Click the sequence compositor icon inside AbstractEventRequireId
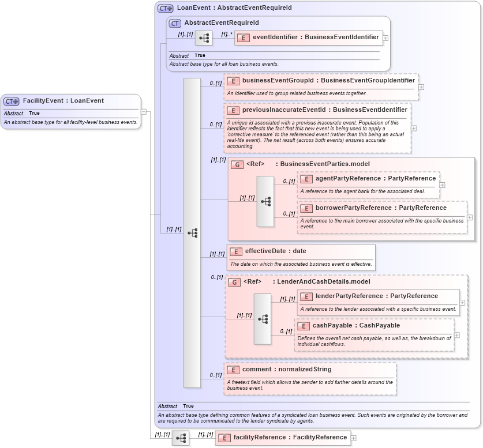Viewport: 483px width, 448px height. pos(205,37)
